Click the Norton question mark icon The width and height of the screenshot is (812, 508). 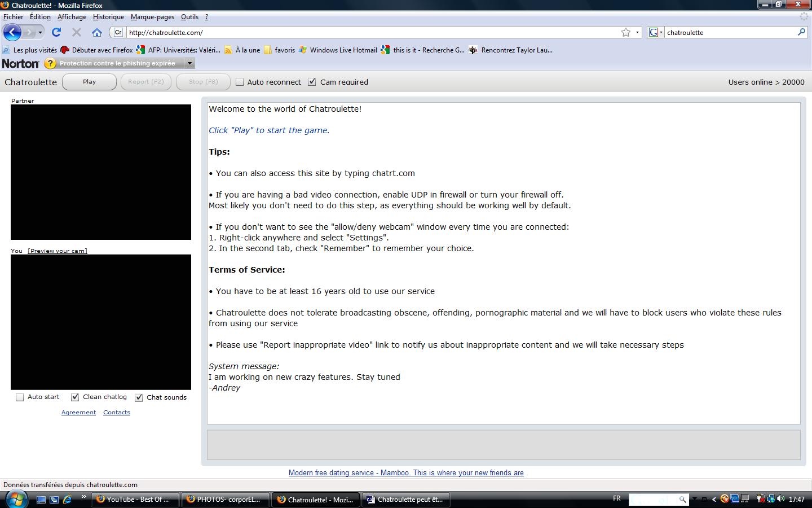(50, 63)
